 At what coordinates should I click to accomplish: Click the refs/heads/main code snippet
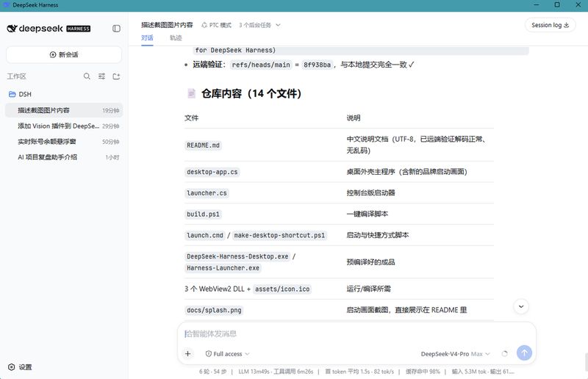coord(261,65)
